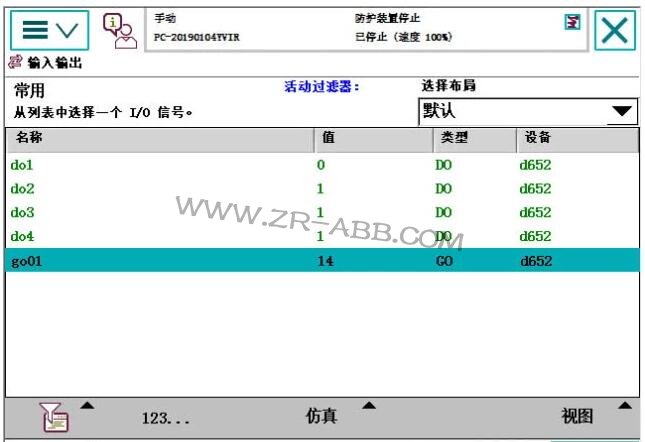Image resolution: width=645 pixels, height=442 pixels.
Task: Select the do4 signal row
Action: pyautogui.click(x=22, y=237)
